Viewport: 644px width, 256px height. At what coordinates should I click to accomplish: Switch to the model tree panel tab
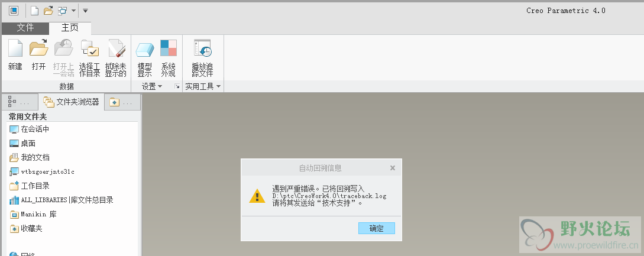[19, 102]
